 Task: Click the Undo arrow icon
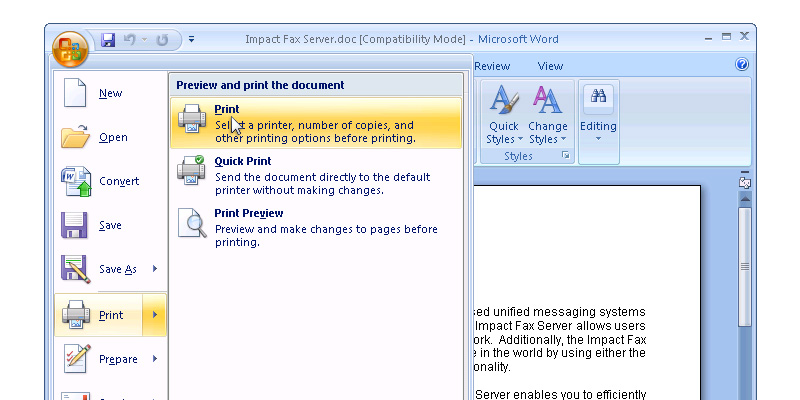(129, 41)
